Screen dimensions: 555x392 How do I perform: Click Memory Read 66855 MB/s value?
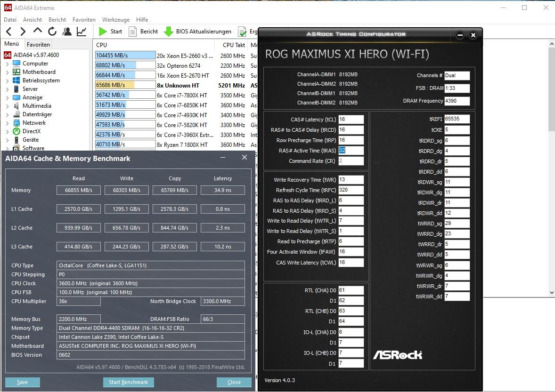coord(79,190)
